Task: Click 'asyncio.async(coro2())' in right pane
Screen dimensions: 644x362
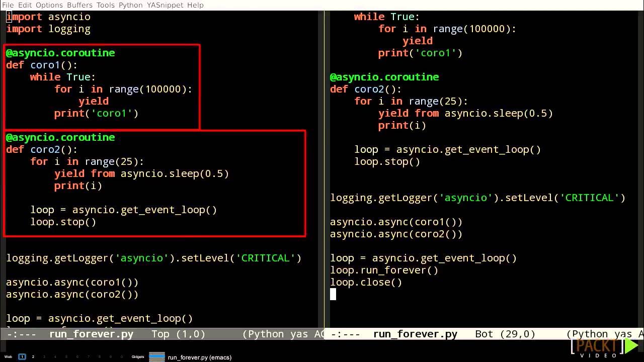Action: pos(396,234)
